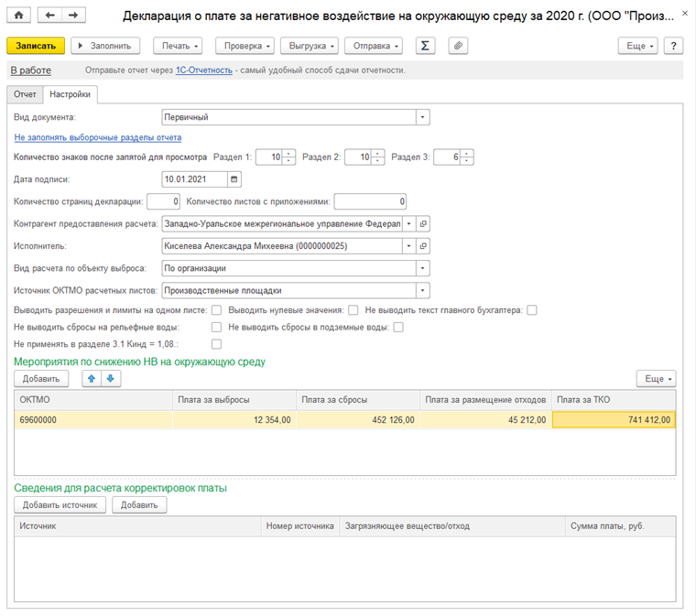The width and height of the screenshot is (696, 616).
Task: Open Исполнитель record card icon
Action: 423,246
